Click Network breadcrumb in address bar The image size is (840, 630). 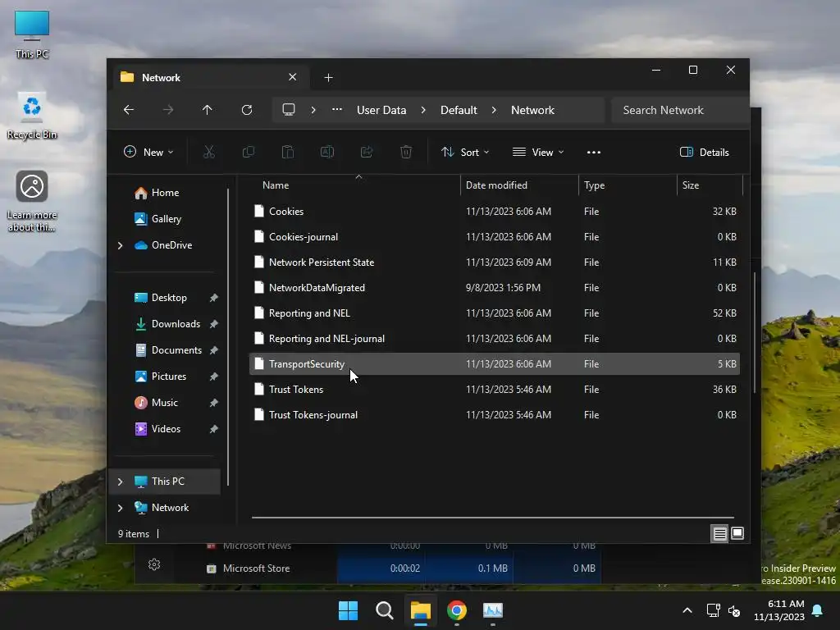tap(532, 110)
